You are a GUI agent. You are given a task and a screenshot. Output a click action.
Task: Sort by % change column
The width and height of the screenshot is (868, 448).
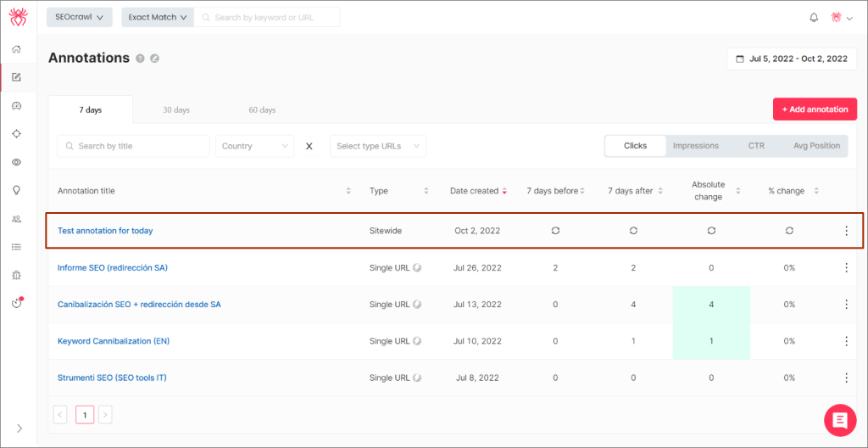tap(816, 191)
